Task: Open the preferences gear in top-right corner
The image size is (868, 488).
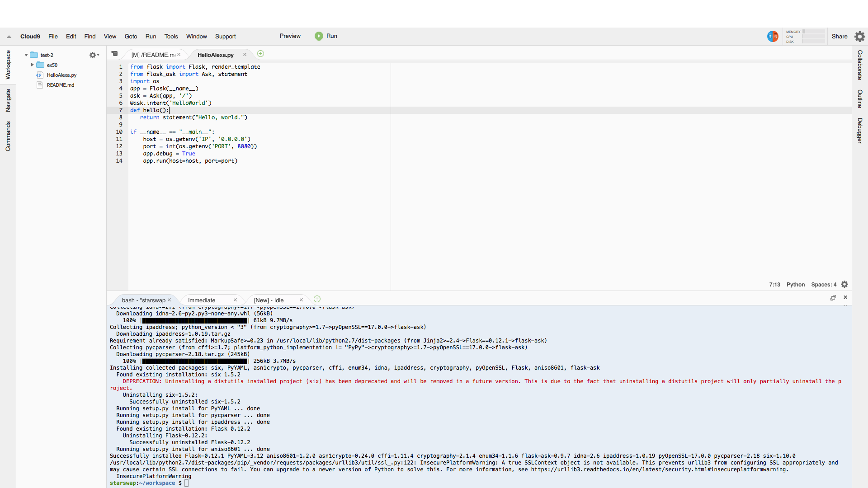Action: (x=859, y=37)
